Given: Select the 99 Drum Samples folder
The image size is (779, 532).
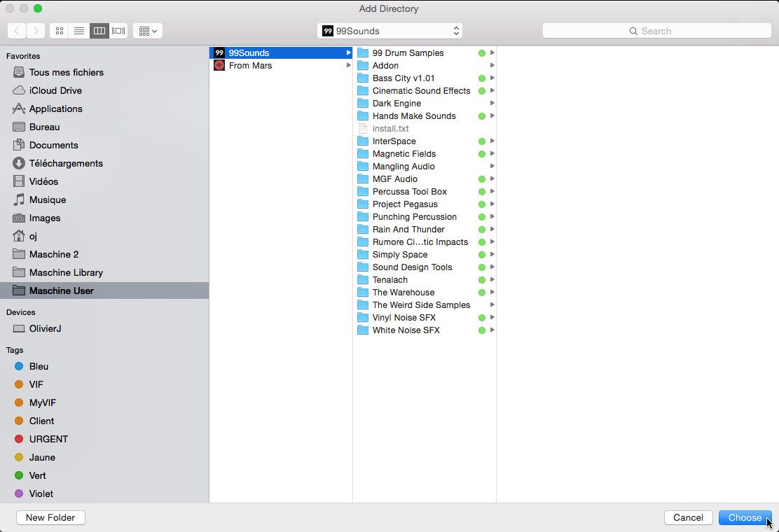Looking at the screenshot, I should [410, 52].
